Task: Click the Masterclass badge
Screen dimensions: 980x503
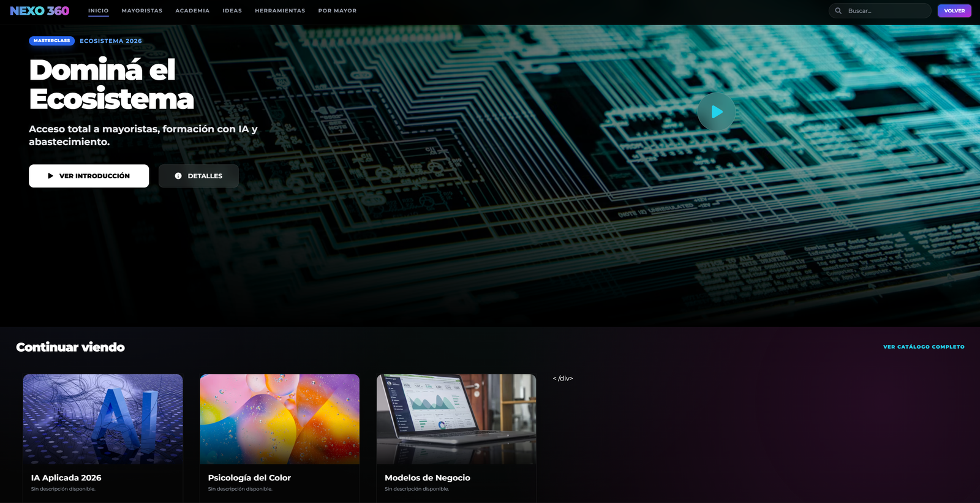Action: (52, 41)
